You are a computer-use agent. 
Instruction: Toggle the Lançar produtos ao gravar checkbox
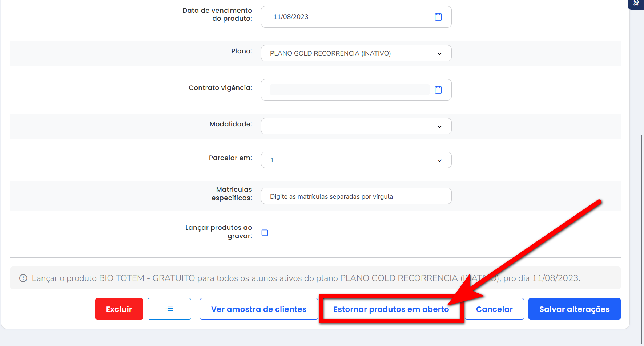265,233
